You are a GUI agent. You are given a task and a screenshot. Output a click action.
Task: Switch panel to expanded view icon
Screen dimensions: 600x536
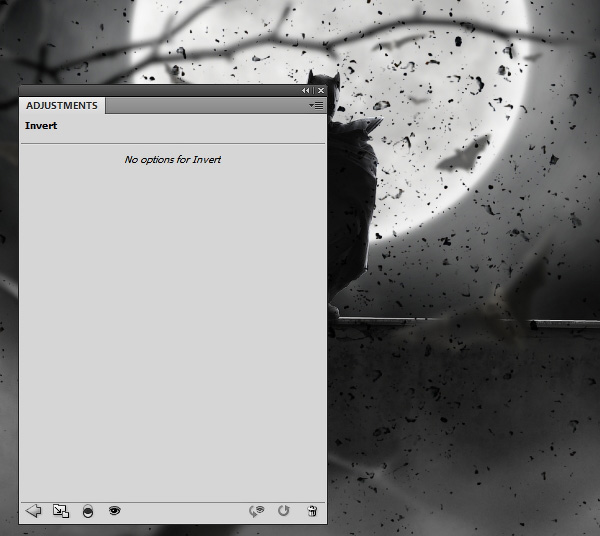pyautogui.click(x=61, y=511)
